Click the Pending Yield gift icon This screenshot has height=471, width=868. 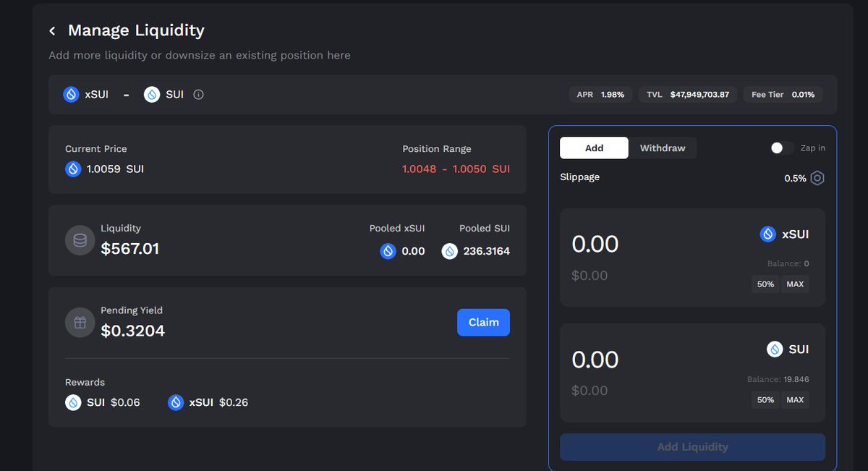click(80, 323)
